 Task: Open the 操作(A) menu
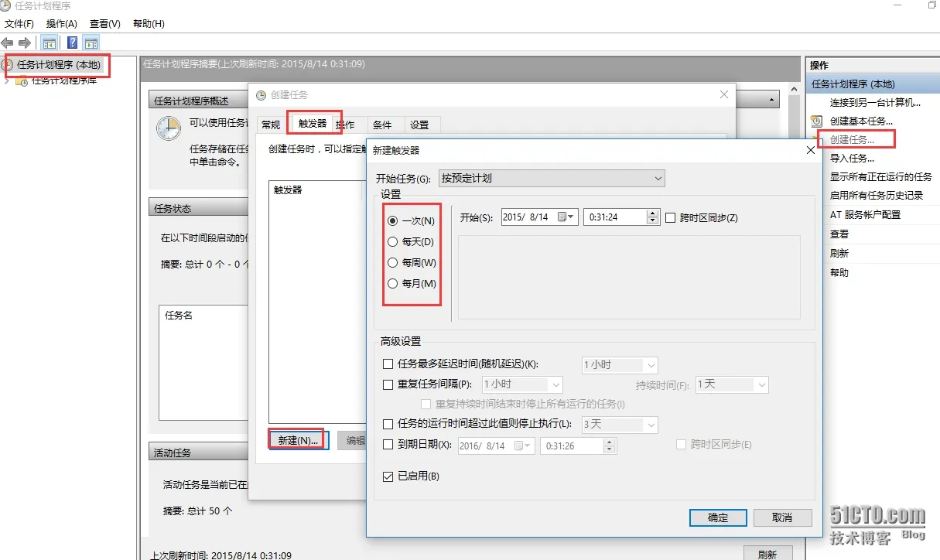pos(62,24)
